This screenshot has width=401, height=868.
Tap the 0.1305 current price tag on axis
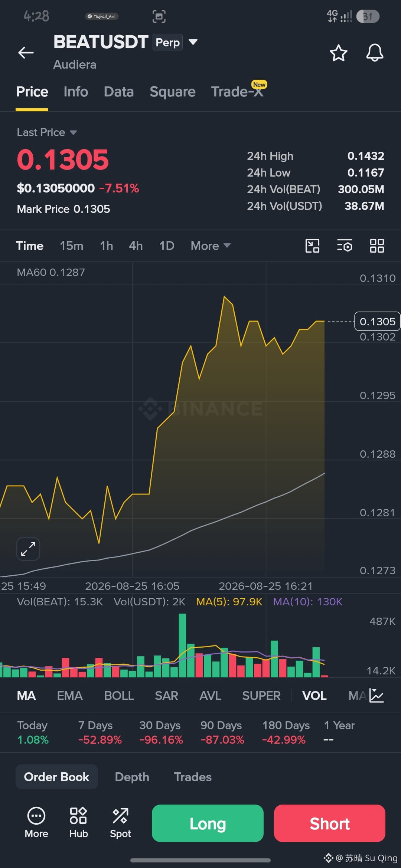pyautogui.click(x=378, y=321)
